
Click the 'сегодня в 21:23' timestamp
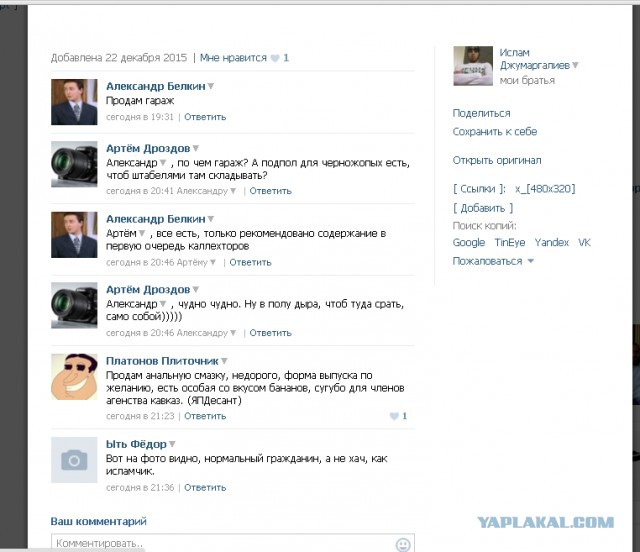click(140, 416)
